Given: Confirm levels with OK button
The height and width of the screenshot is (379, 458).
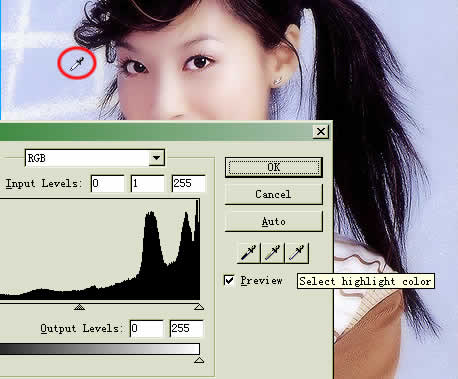Looking at the screenshot, I should (x=274, y=167).
